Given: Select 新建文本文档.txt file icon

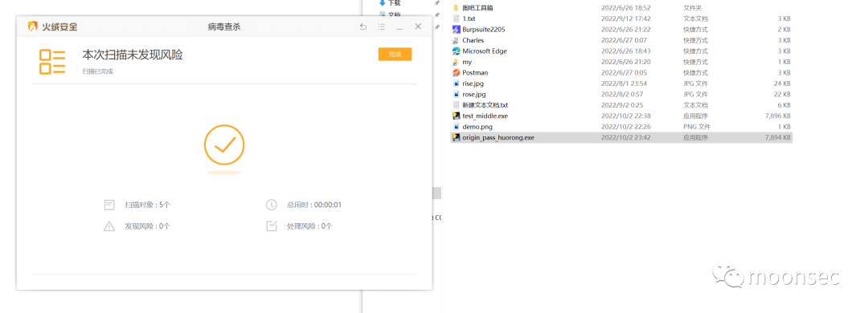Looking at the screenshot, I should (457, 105).
